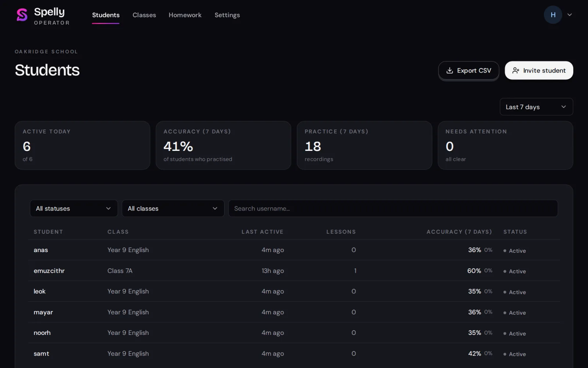This screenshot has width=588, height=368.
Task: Sort by the STATUS column header
Action: coord(515,232)
